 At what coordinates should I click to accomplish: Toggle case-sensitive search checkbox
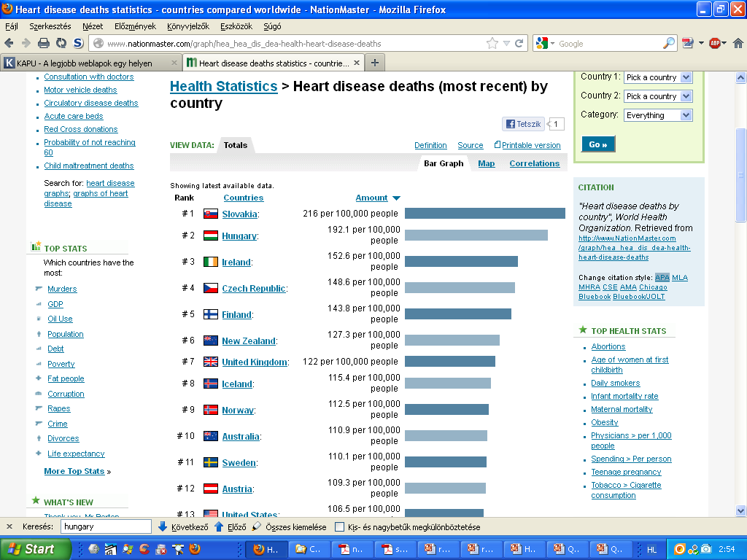tap(340, 527)
